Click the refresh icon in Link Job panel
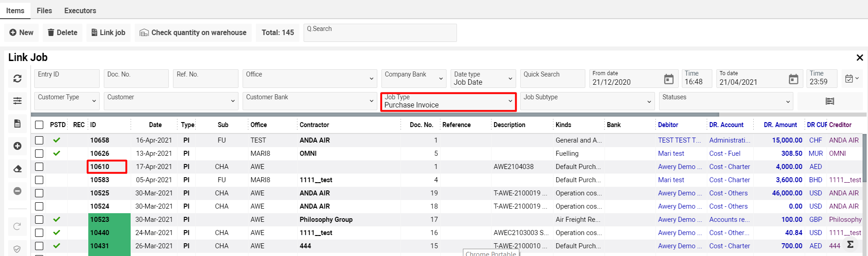This screenshot has height=256, width=868. [x=17, y=79]
